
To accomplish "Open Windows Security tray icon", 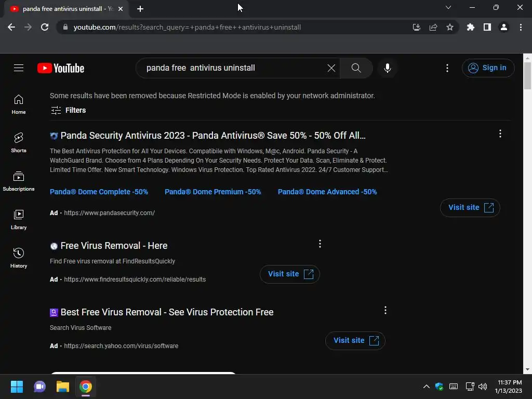I will pyautogui.click(x=440, y=387).
